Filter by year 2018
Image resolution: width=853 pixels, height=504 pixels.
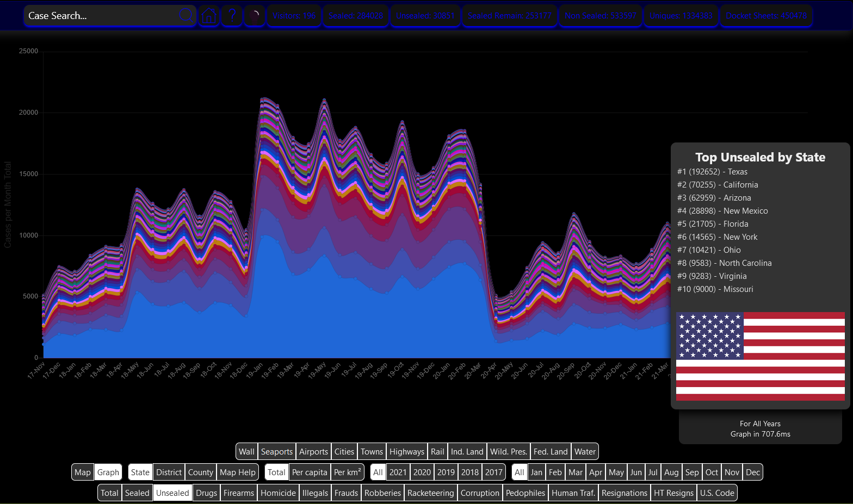tap(470, 472)
